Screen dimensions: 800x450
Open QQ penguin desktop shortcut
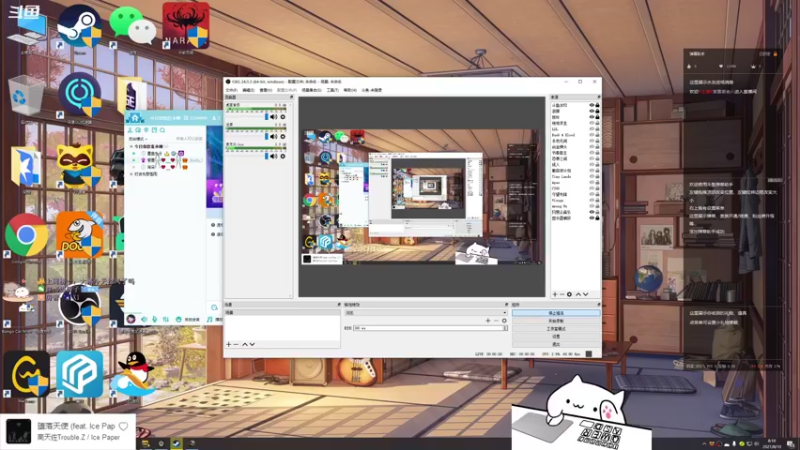pos(134,373)
